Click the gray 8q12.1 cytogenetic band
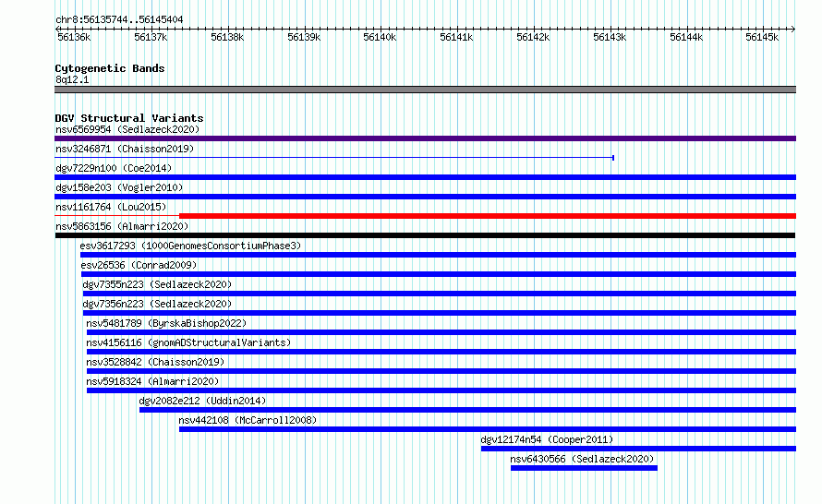 (x=425, y=90)
